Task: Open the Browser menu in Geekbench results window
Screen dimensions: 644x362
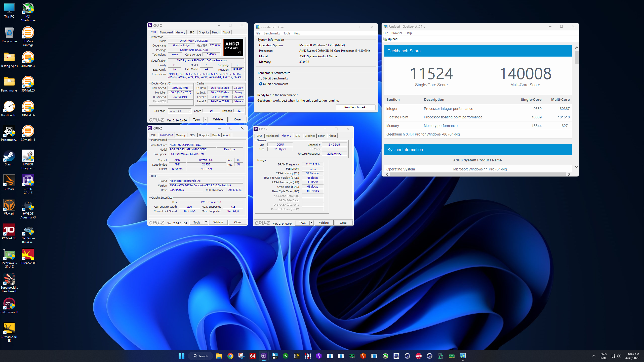Action: [396, 33]
